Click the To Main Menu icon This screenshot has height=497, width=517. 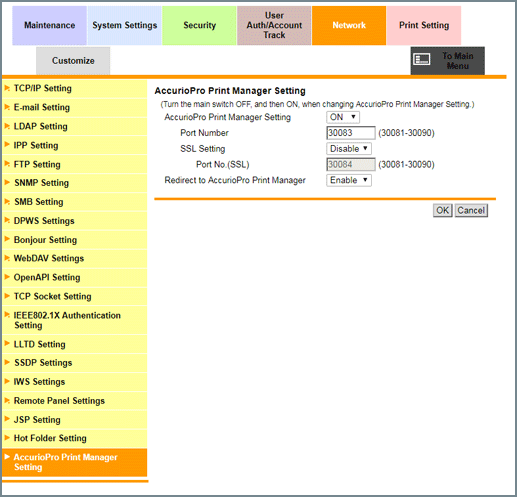point(422,60)
